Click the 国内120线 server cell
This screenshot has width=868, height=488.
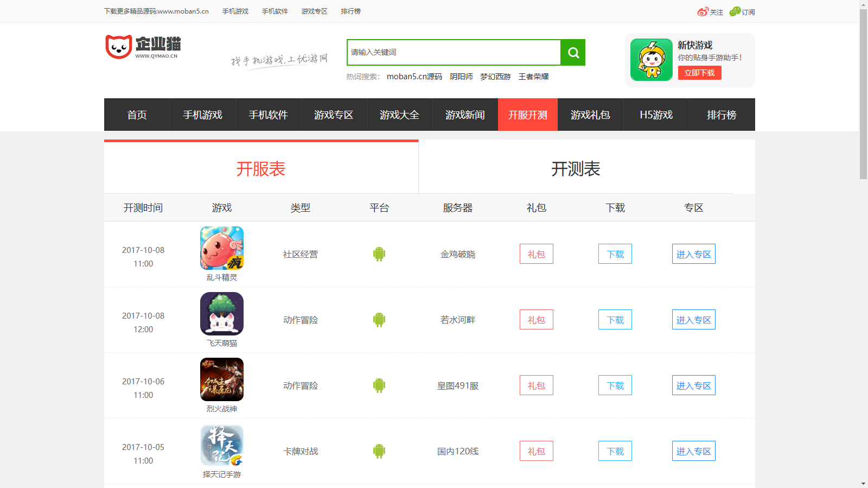pos(458,451)
